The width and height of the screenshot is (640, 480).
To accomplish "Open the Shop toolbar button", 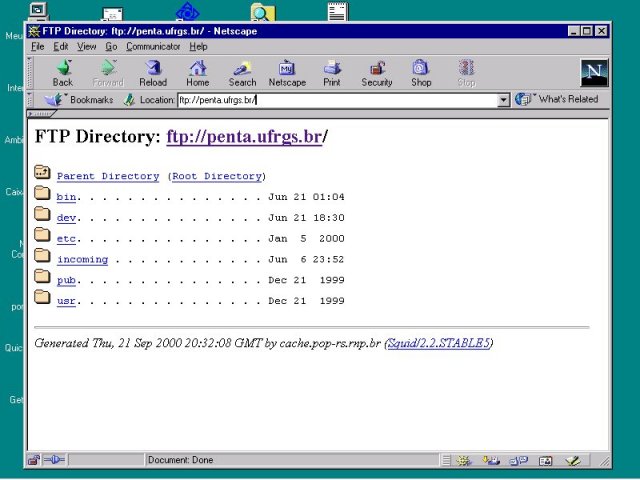I will coord(421,73).
